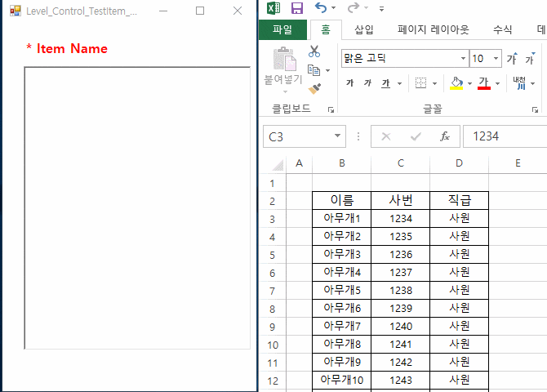This screenshot has width=547, height=392.
Task: Click the 이름 header cell
Action: coord(342,200)
